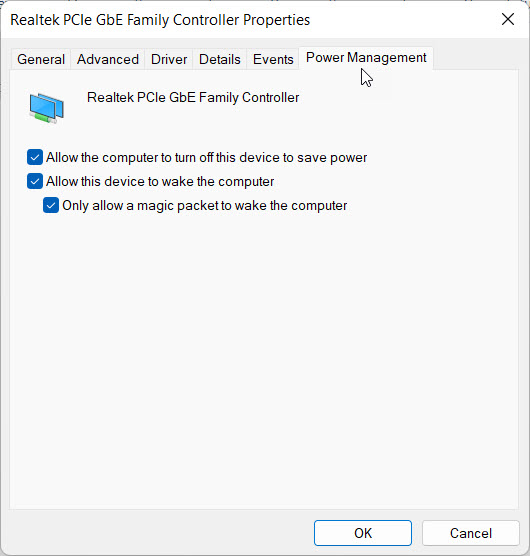Confirm changes with the OK button
The width and height of the screenshot is (530, 556).
[363, 533]
